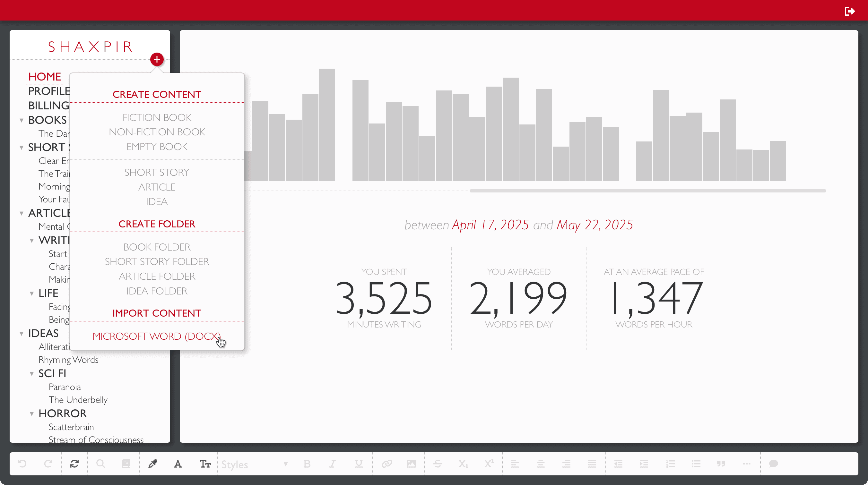The height and width of the screenshot is (485, 868).
Task: Collapse the SCI FI folder triangle
Action: [32, 373]
